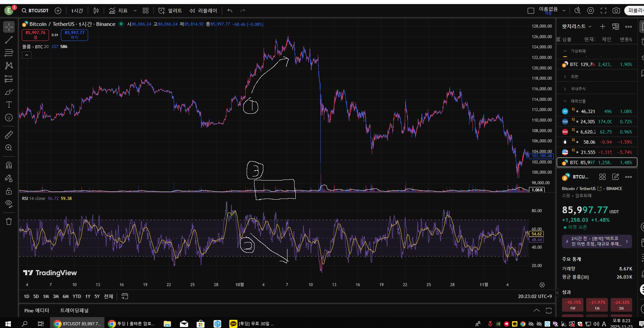Open the 트레이딩패널 tab
Screen dimensions: 644x328
click(x=75, y=311)
